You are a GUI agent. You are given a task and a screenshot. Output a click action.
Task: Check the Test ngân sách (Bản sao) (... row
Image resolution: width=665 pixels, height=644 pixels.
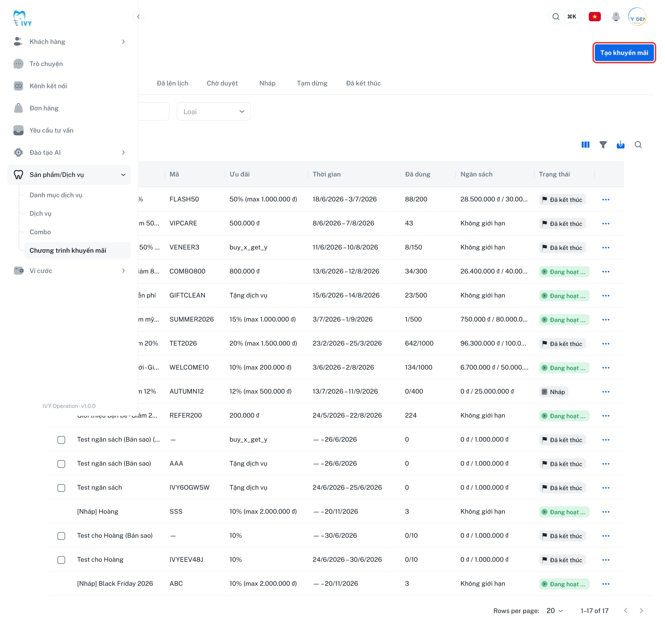pyautogui.click(x=61, y=440)
